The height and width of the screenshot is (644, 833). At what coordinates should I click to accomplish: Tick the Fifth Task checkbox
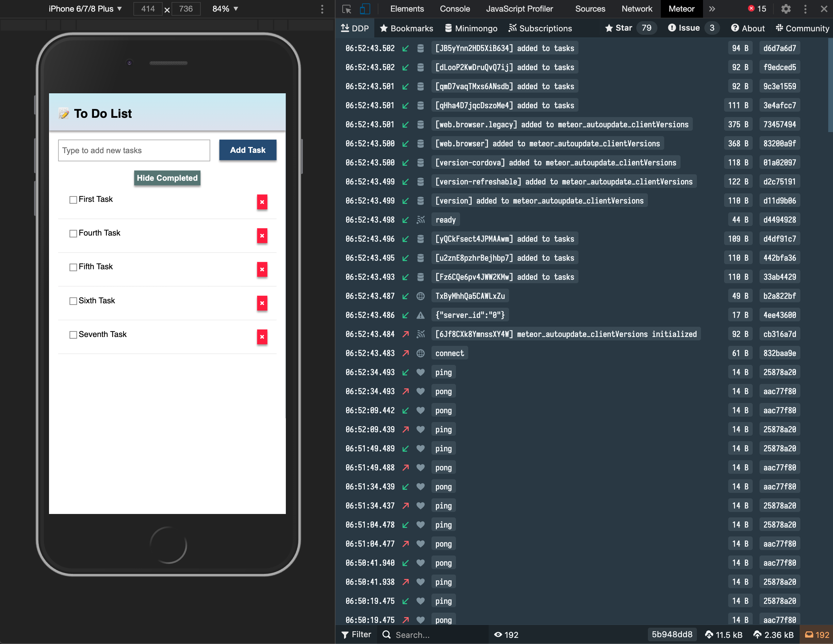point(73,267)
